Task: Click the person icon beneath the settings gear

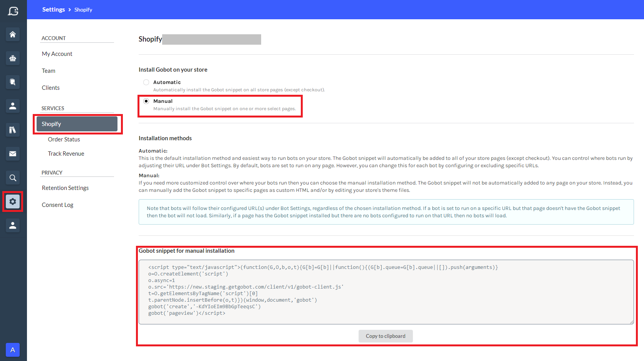Action: (x=13, y=225)
